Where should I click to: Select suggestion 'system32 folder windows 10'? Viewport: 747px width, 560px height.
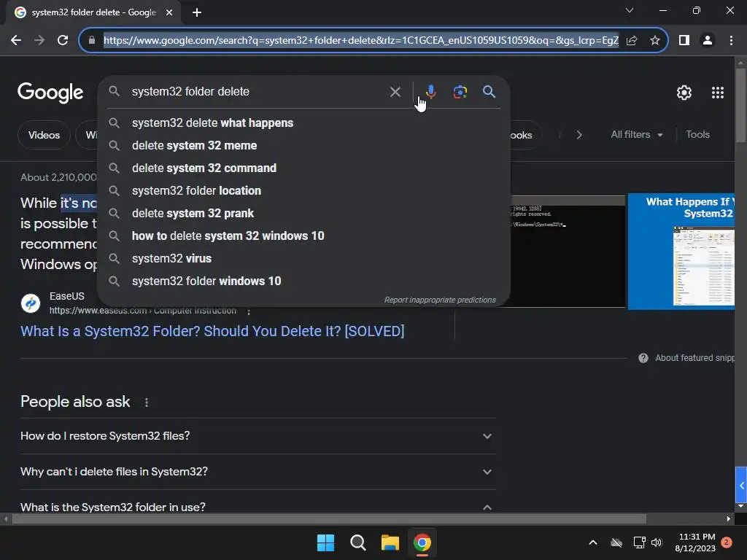point(303,281)
